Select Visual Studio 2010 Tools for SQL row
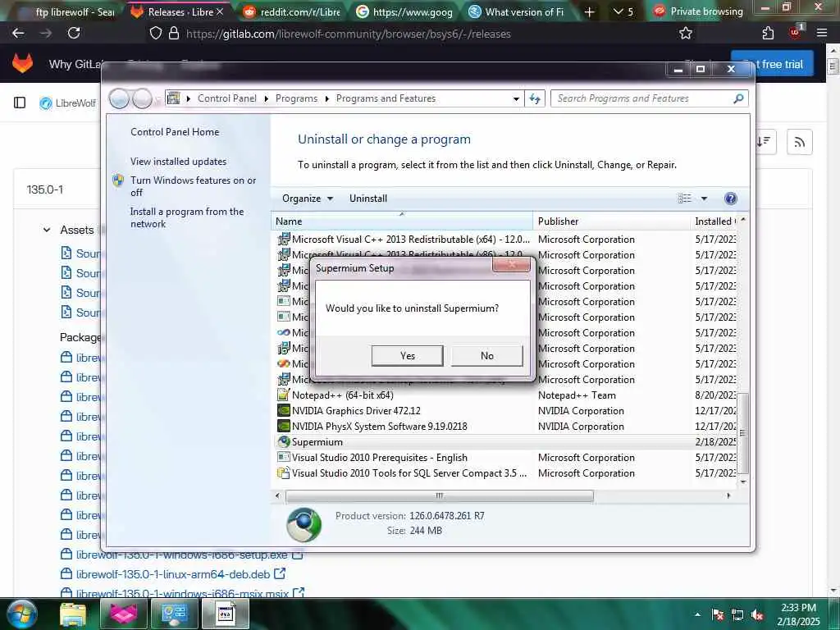This screenshot has width=840, height=630. tap(506, 473)
